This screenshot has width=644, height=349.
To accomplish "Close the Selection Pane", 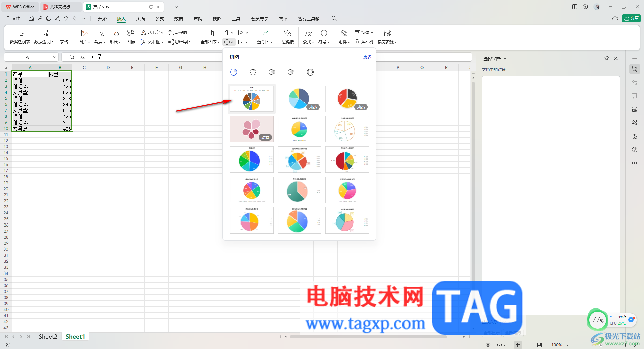I will (616, 58).
